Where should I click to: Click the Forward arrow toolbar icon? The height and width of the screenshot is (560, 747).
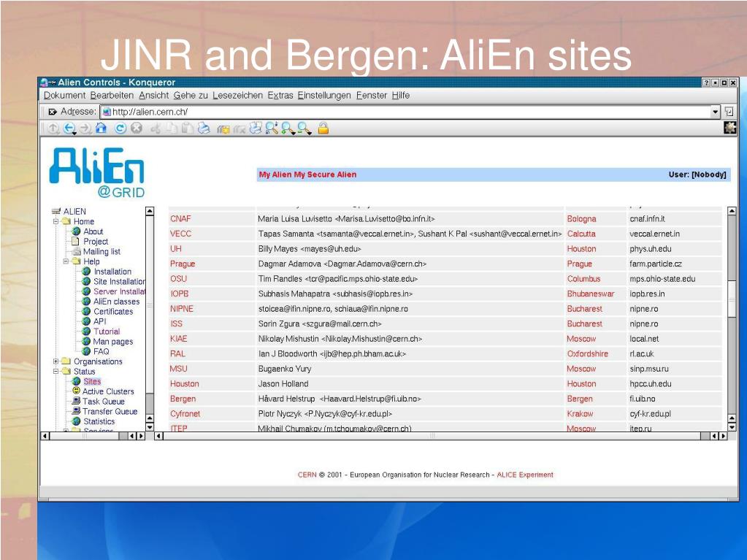tap(85, 128)
